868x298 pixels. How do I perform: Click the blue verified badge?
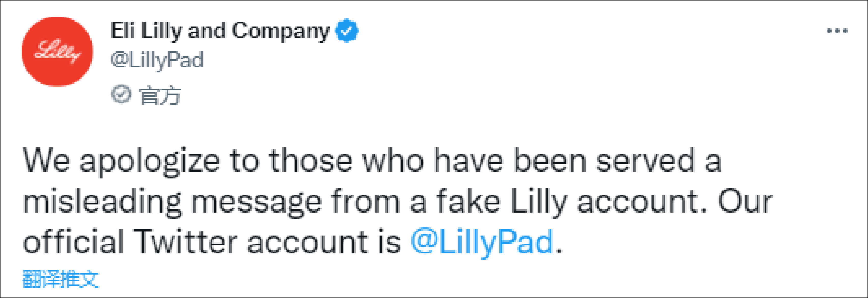tap(346, 31)
